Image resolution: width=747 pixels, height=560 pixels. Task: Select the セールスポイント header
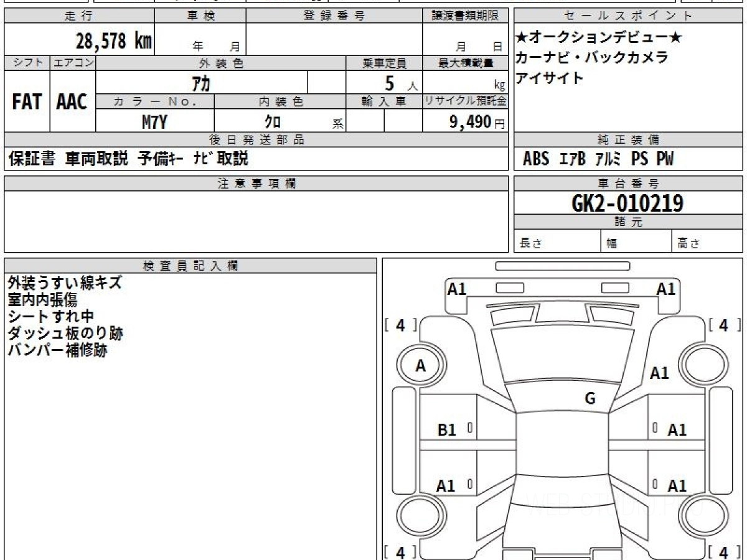tap(628, 16)
